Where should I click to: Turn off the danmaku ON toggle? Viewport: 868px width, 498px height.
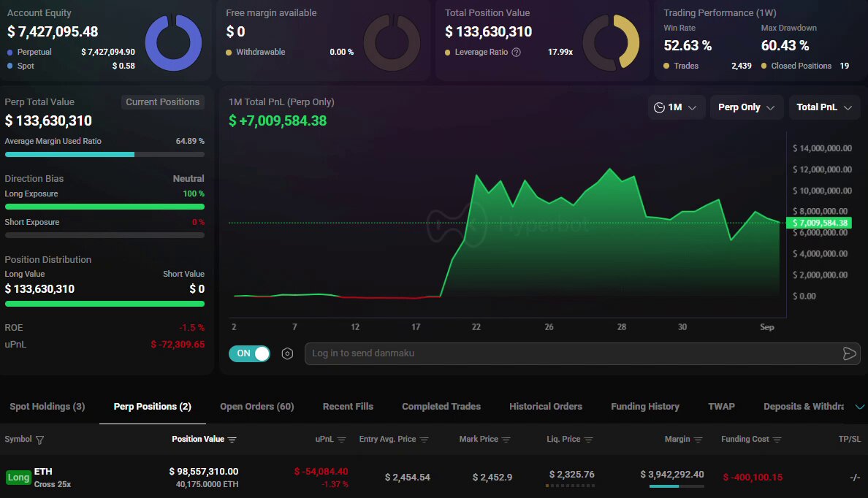(x=250, y=353)
